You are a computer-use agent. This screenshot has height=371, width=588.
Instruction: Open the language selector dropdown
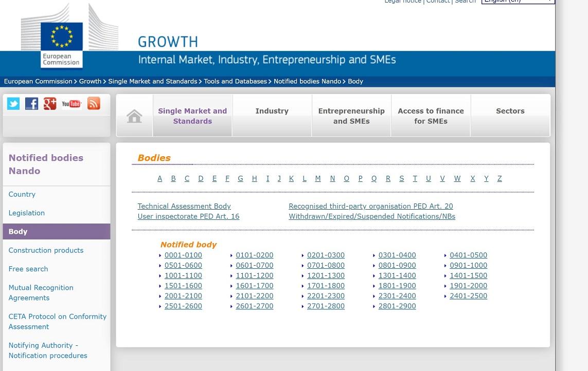click(518, 1)
